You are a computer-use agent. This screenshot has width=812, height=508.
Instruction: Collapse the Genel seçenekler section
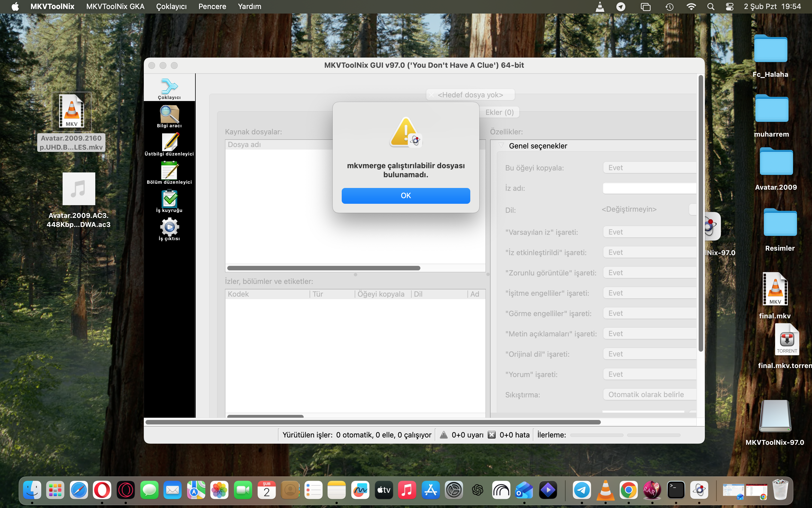tap(501, 145)
